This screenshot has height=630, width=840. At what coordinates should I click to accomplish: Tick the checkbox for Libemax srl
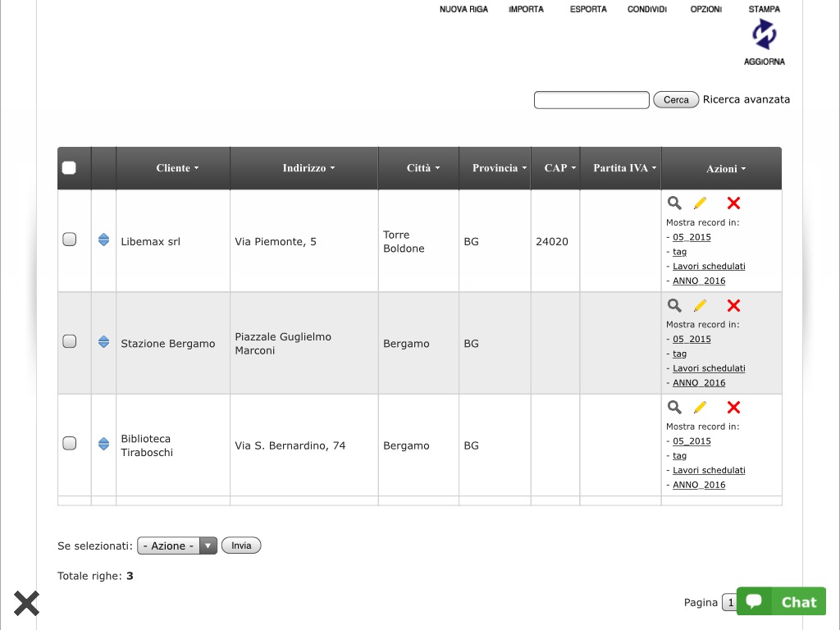click(70, 240)
